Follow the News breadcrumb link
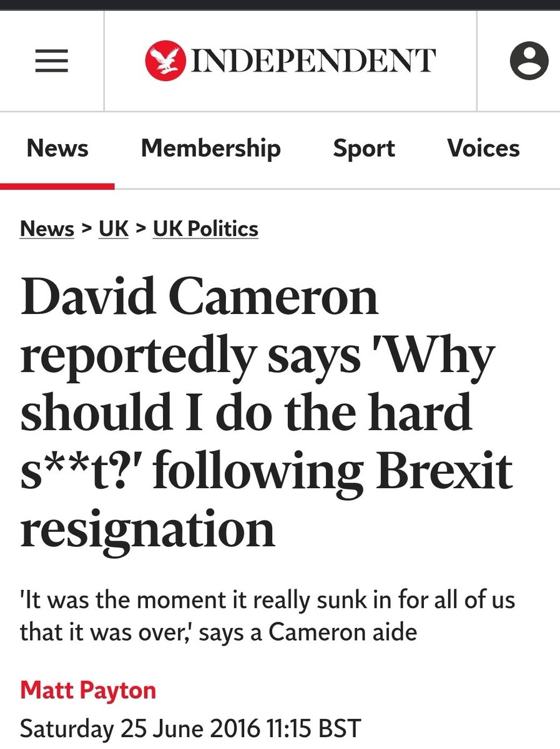Screen dimensions: 560x749 (x=47, y=228)
